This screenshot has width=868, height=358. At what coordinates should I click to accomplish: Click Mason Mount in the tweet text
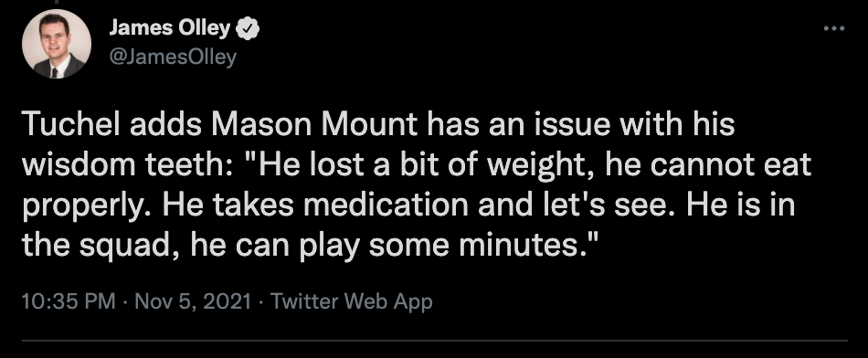[312, 126]
